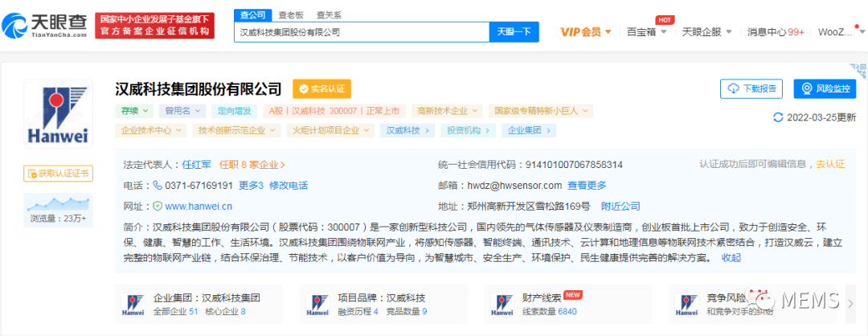Open the VIP会员 dropdown
This screenshot has width=868, height=336.
pos(586,32)
